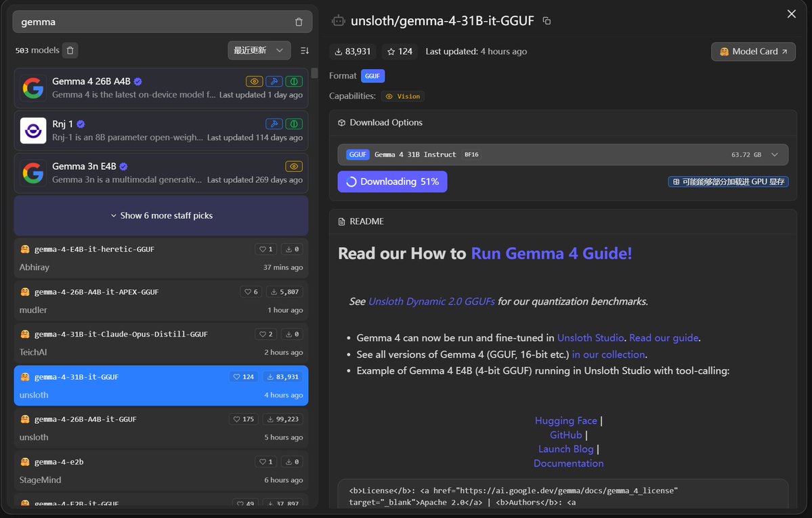Click the vision eye badge on Gemma 3n E4B
Viewport: 812px width, 518px height.
point(294,167)
